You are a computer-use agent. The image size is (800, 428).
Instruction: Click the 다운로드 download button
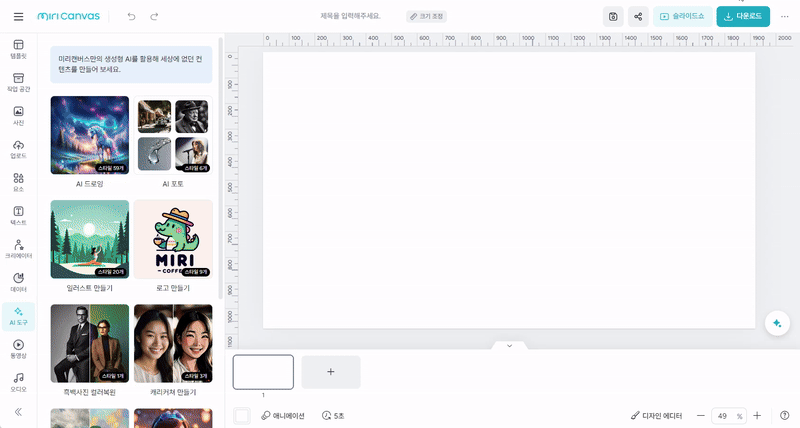(x=743, y=16)
